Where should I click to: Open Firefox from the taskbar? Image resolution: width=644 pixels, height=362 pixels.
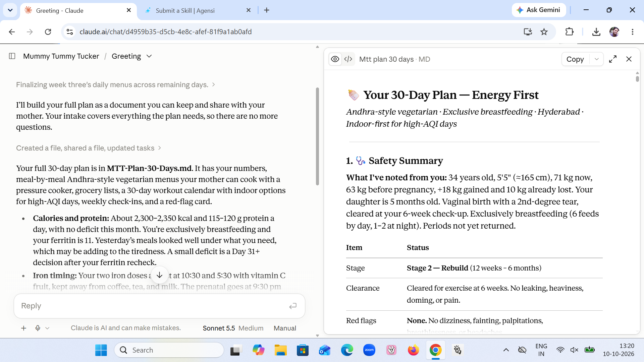(414, 350)
